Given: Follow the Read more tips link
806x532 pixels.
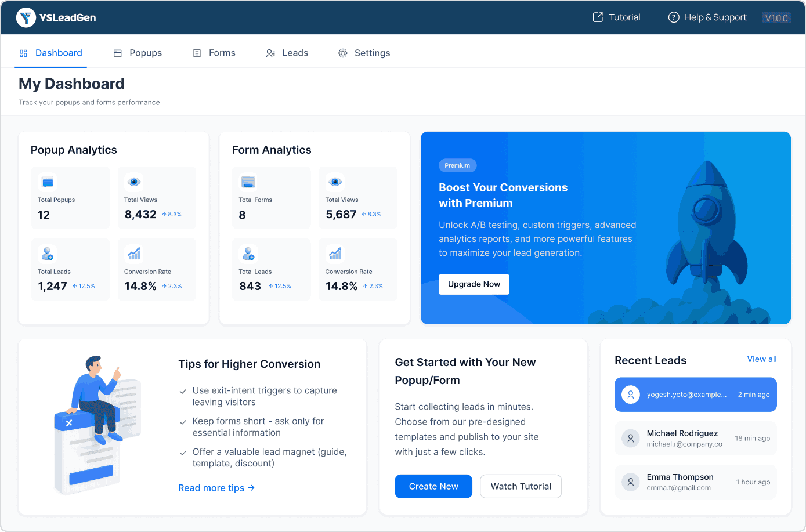Looking at the screenshot, I should [x=216, y=488].
